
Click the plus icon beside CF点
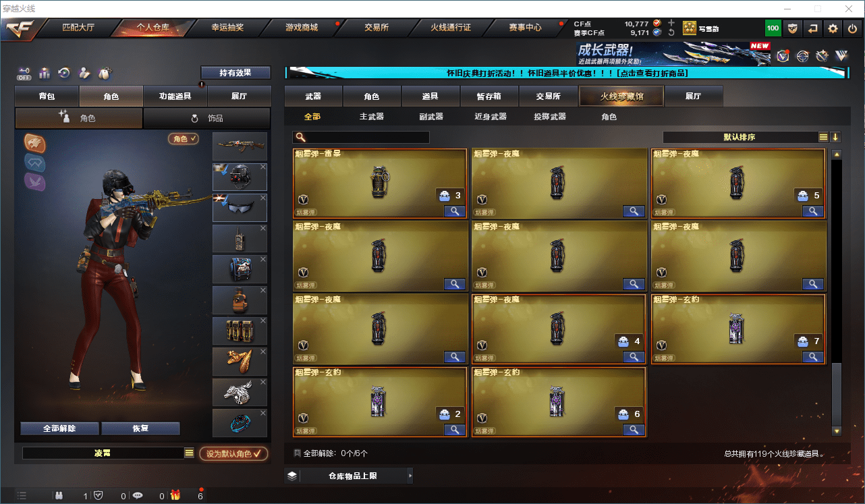tap(671, 23)
